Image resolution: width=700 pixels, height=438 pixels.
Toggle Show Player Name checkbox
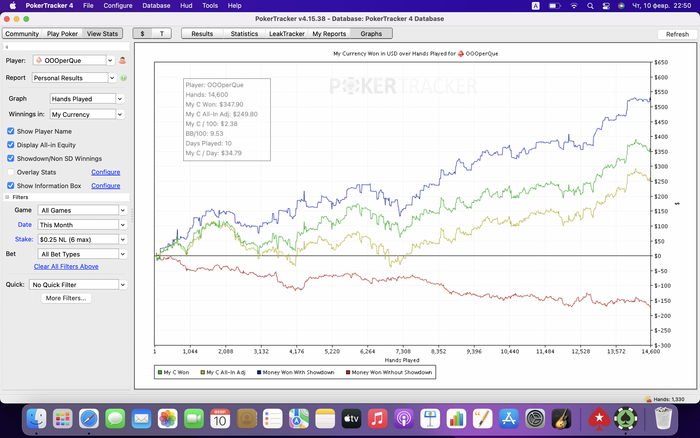(10, 131)
